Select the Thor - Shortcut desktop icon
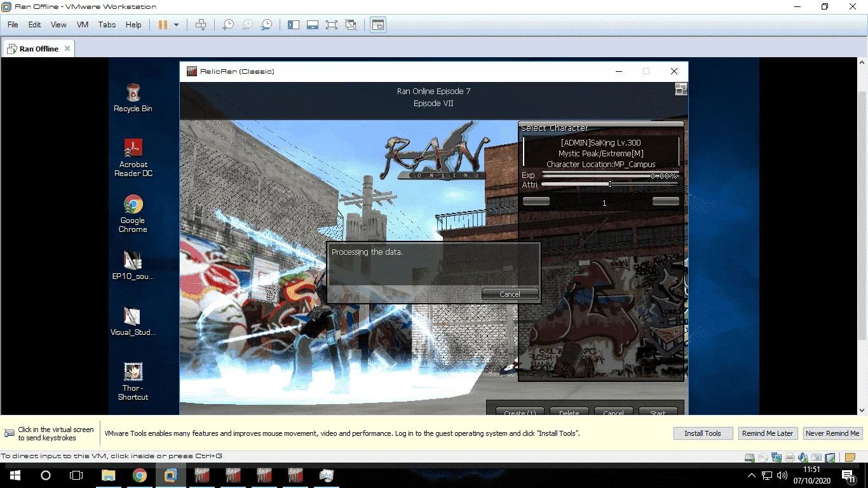 [133, 382]
